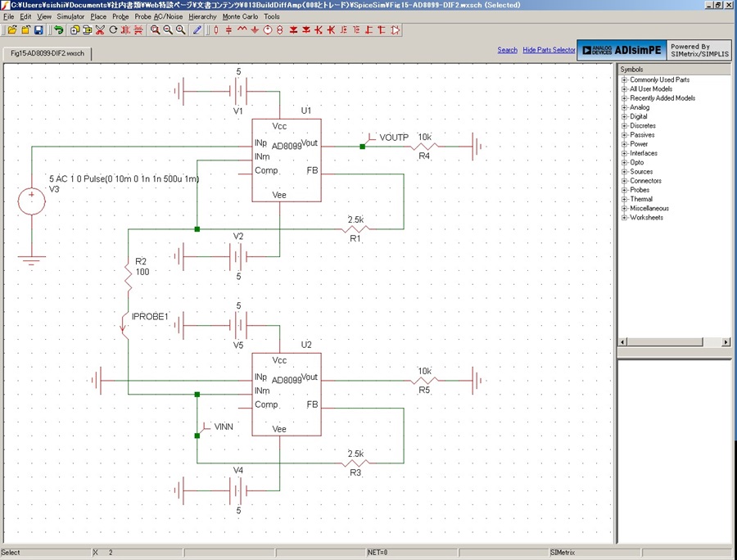Open a schematic with the first folder icon

12,30
